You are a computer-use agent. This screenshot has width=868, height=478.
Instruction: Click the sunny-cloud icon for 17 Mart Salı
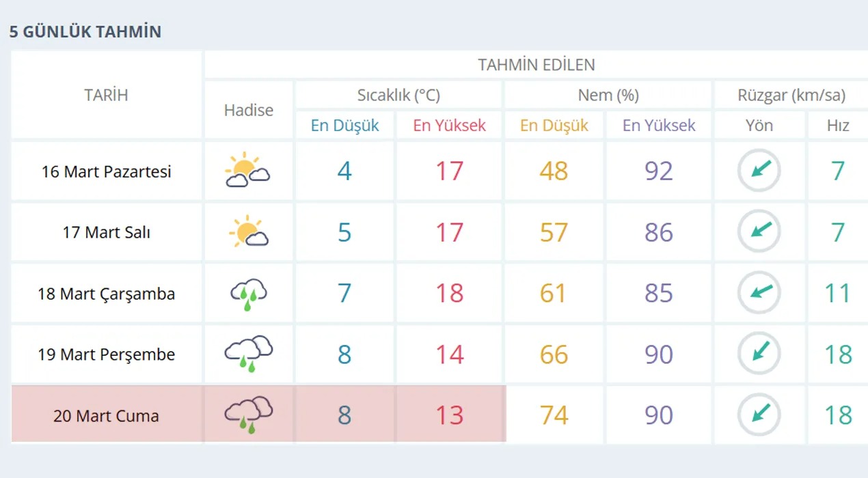248,232
